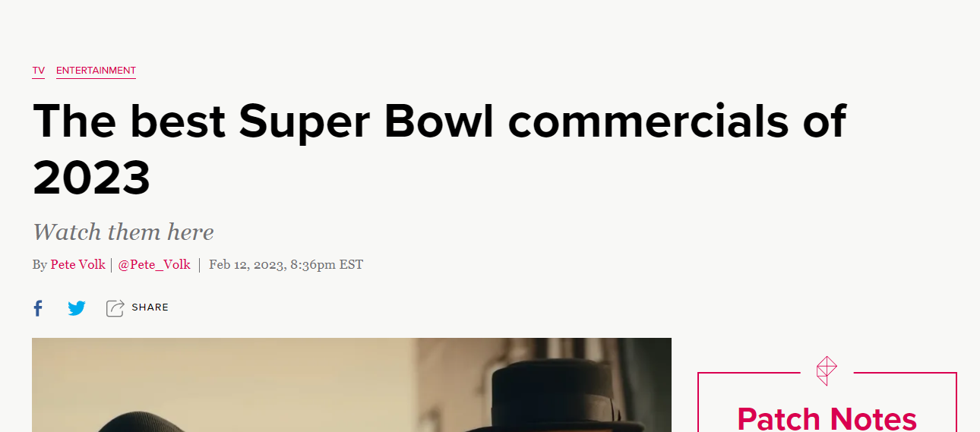
Task: Click the "Super Bowl" words in headline
Action: click(x=367, y=121)
